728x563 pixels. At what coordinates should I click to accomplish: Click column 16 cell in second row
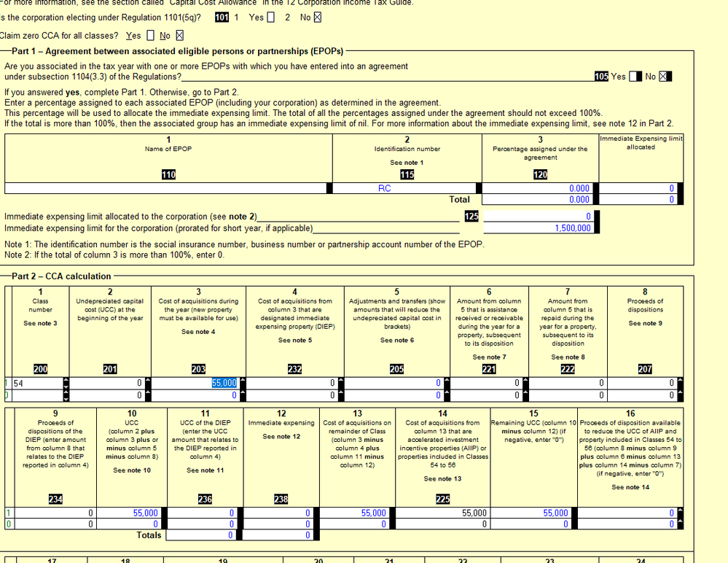tap(627, 524)
